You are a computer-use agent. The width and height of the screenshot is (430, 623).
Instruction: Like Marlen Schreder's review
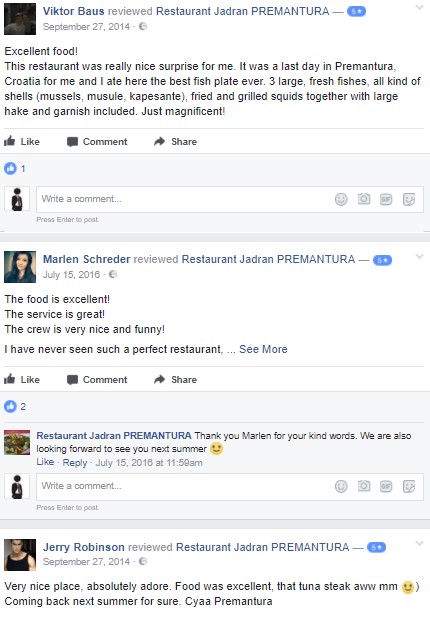click(x=22, y=379)
